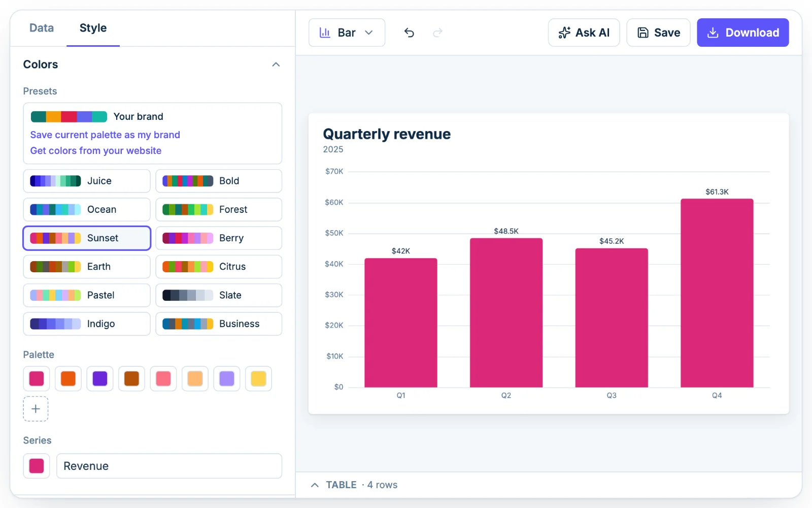
Task: Edit the pink palette swatch
Action: click(x=37, y=378)
